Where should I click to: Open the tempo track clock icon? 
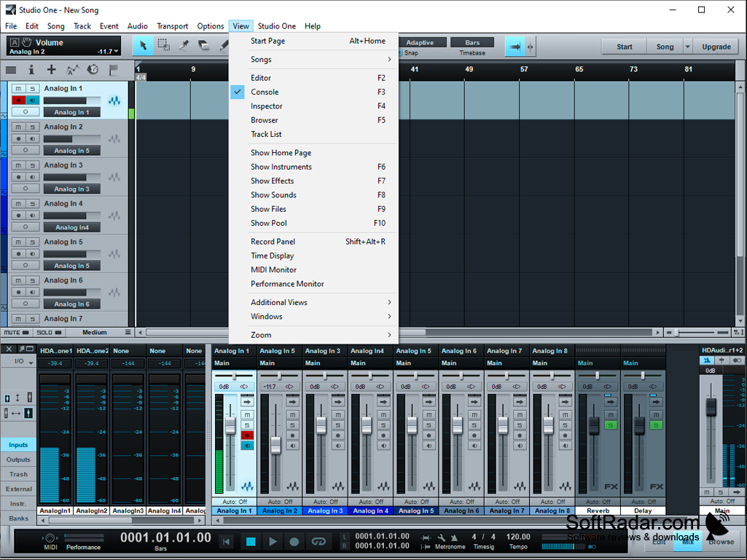tap(93, 70)
